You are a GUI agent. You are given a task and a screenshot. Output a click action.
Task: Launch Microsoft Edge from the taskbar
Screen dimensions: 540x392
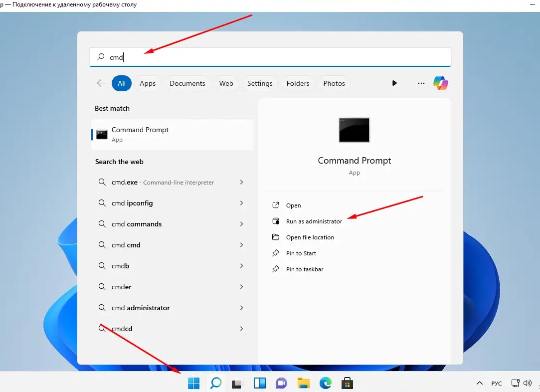click(326, 383)
